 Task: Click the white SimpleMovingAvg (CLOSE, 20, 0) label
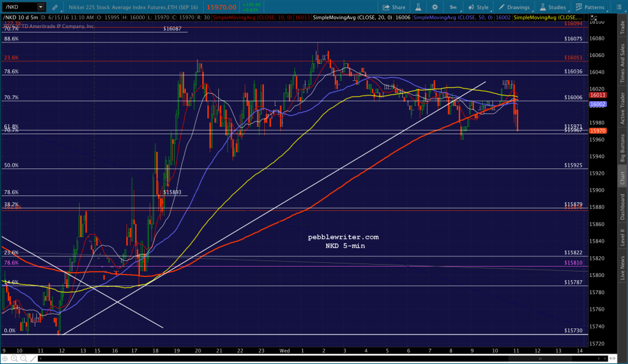tap(353, 18)
